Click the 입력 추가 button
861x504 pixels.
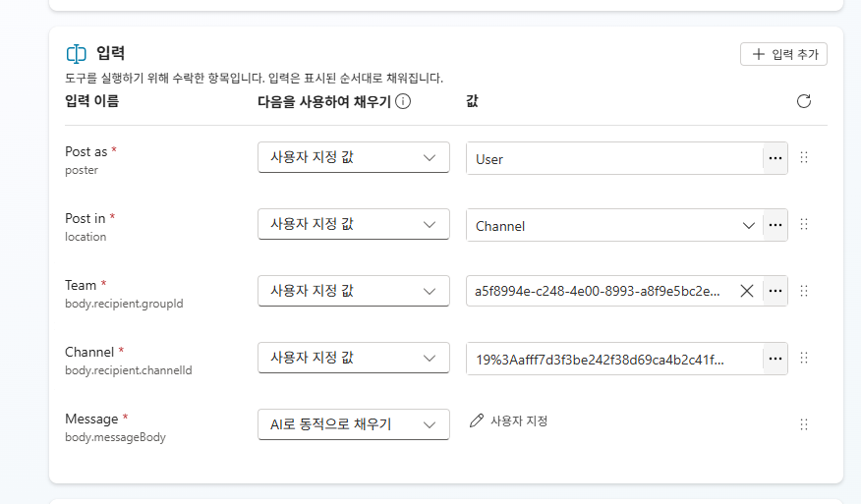point(783,54)
